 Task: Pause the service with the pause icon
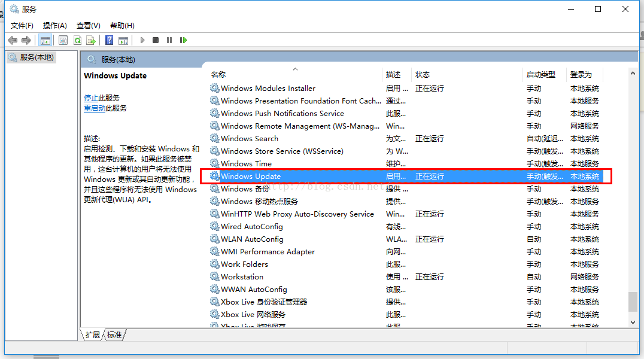click(x=169, y=40)
